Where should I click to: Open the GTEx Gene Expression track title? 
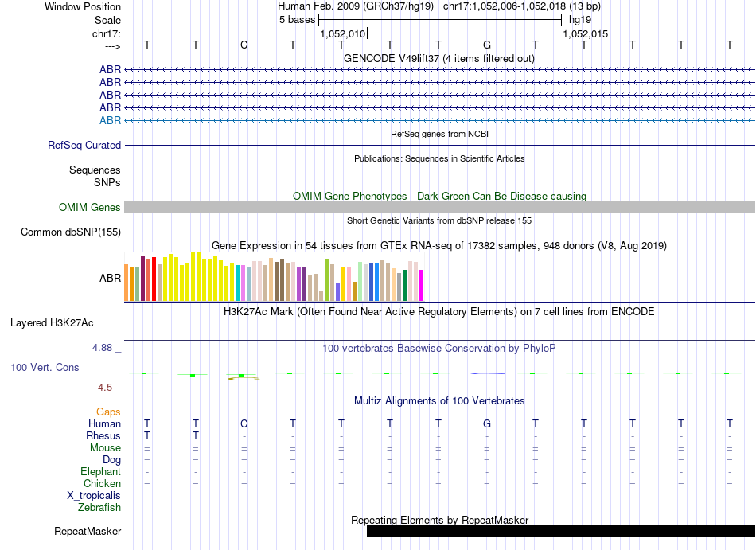pyautogui.click(x=439, y=245)
